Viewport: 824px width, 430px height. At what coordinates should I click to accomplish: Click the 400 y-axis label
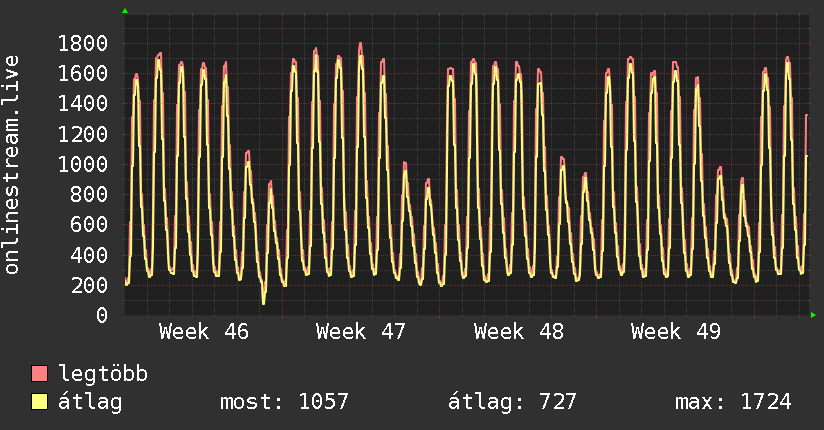[x=89, y=255]
